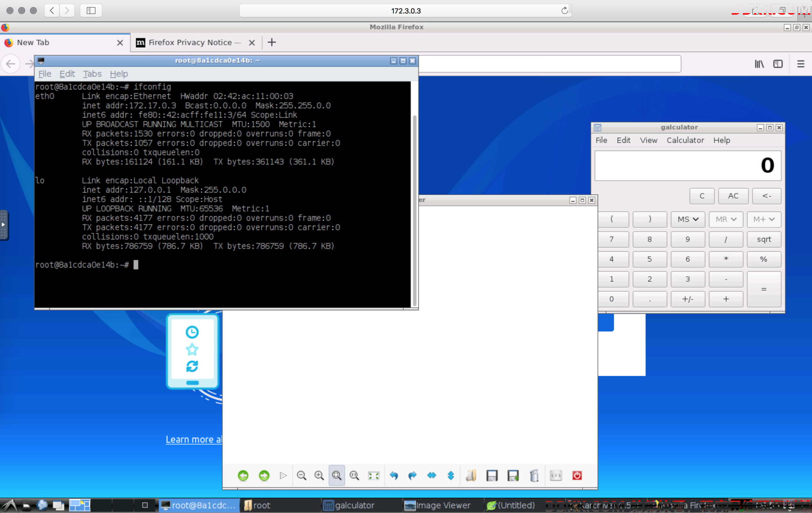The image size is (812, 513).
Task: Open preferences icon in Image Viewer toolbar
Action: 556,475
